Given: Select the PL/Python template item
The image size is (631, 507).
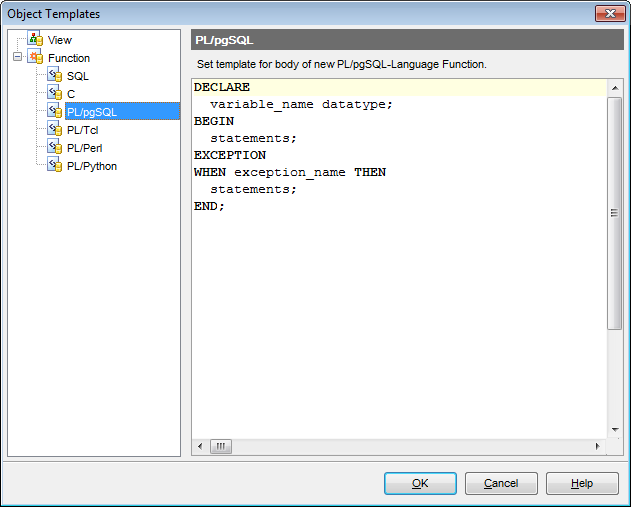Looking at the screenshot, I should [92, 166].
